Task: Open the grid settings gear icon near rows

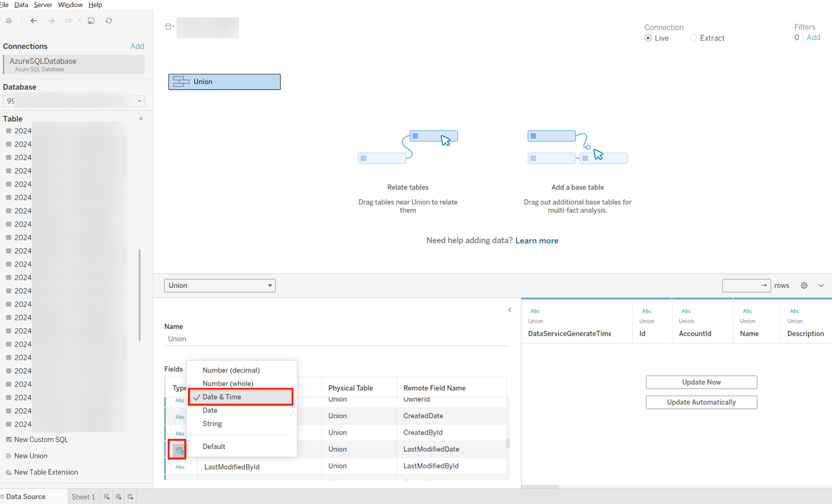Action: (x=804, y=285)
